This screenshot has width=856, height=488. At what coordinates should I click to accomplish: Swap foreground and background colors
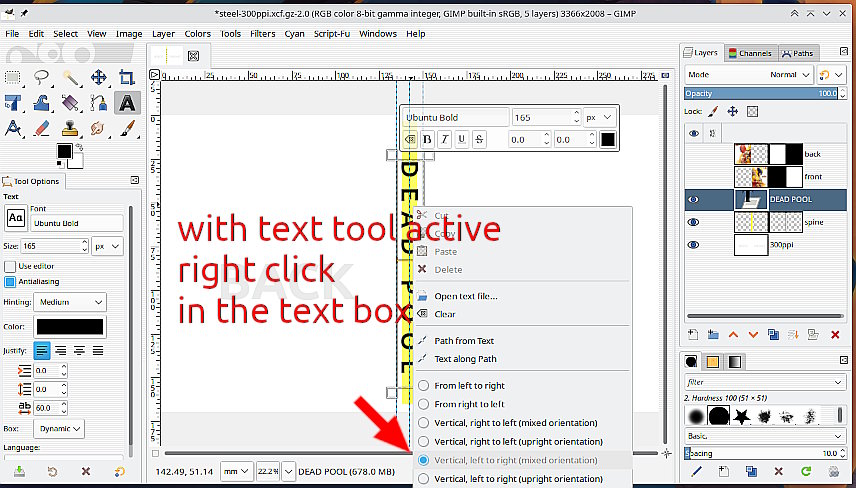[x=79, y=147]
